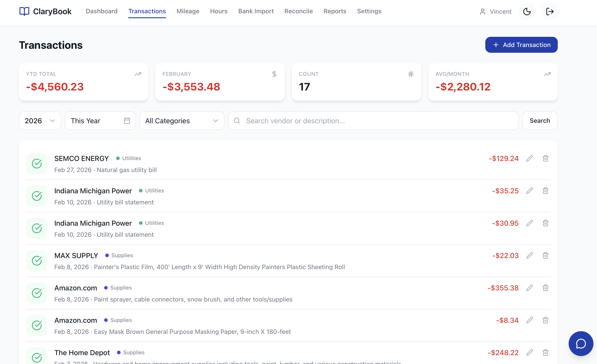Navigate to the Reconcile section
Screen dimensions: 597x364
[298, 11]
